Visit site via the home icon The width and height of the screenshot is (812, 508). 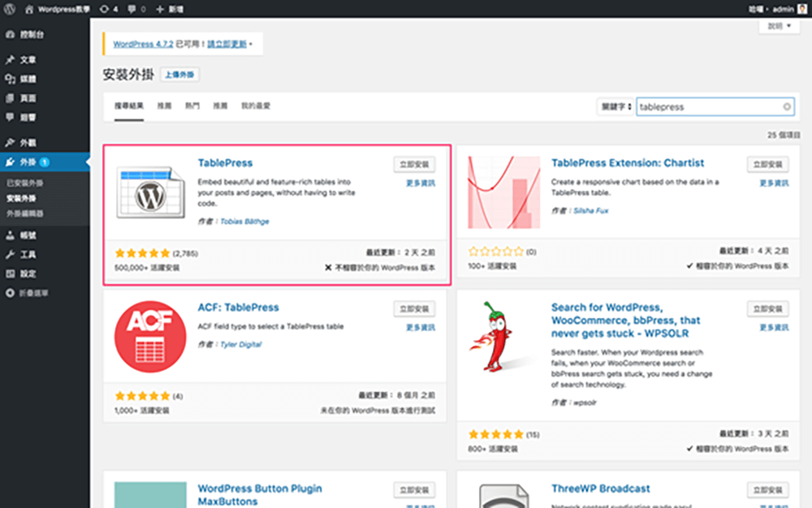(29, 9)
